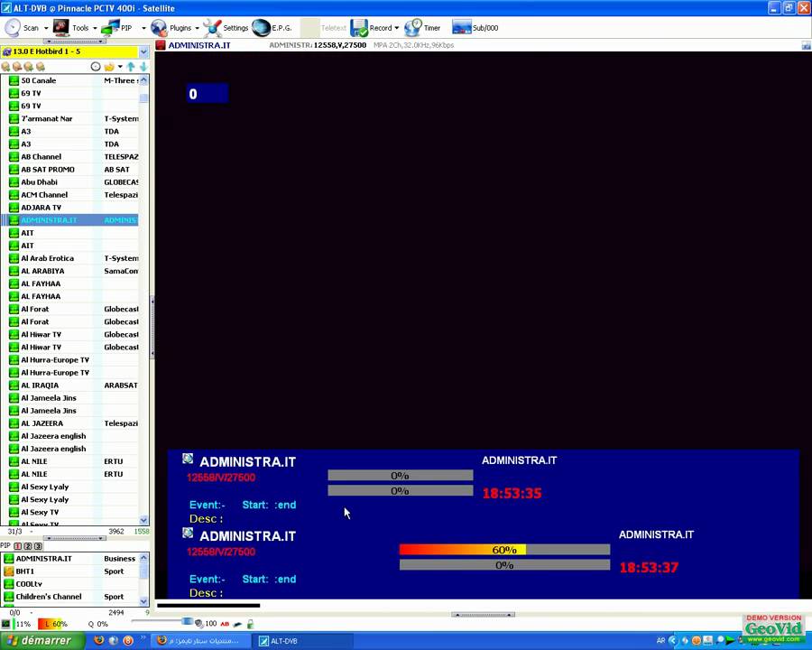This screenshot has width=812, height=650.
Task: Open the Tools menu button
Action: tap(70, 28)
